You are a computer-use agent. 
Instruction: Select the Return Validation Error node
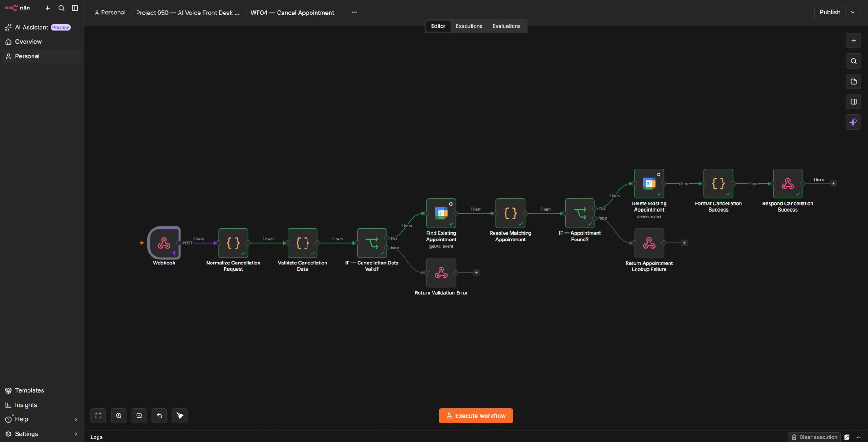click(441, 273)
